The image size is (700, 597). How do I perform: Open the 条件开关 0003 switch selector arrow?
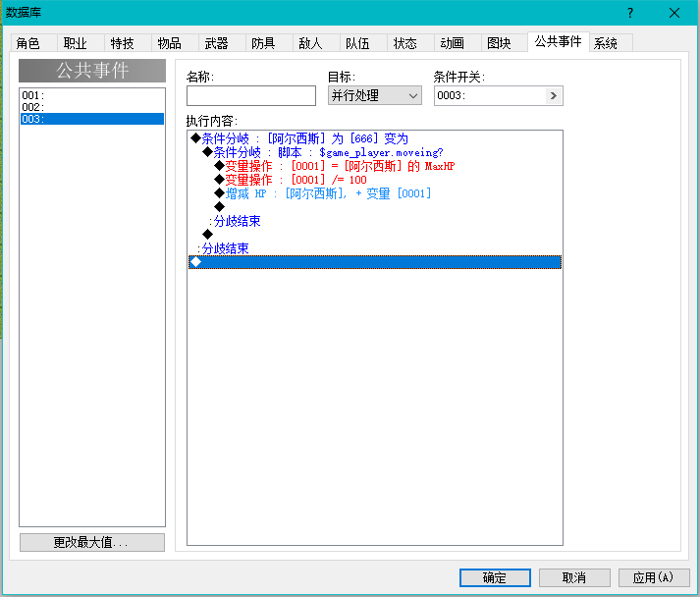pyautogui.click(x=554, y=95)
